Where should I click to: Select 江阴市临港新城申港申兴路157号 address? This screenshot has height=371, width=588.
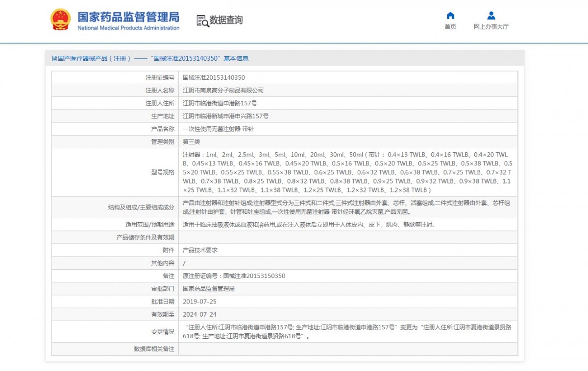225,116
